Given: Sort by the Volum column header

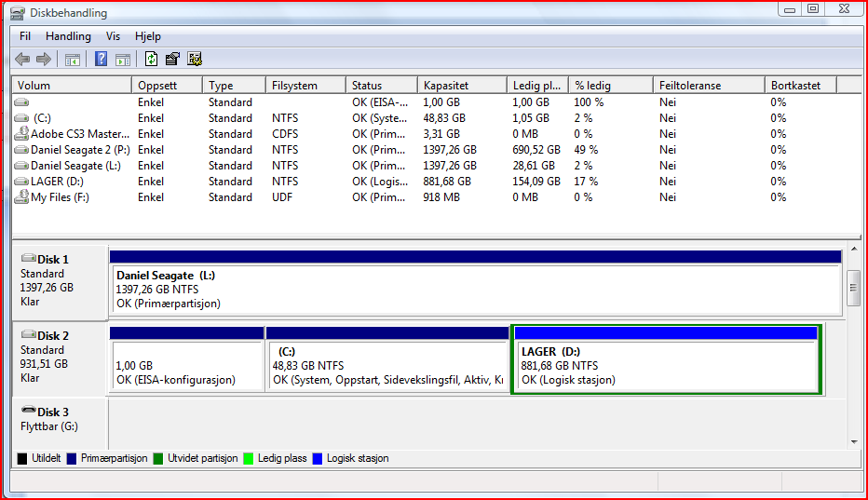Looking at the screenshot, I should (x=72, y=86).
